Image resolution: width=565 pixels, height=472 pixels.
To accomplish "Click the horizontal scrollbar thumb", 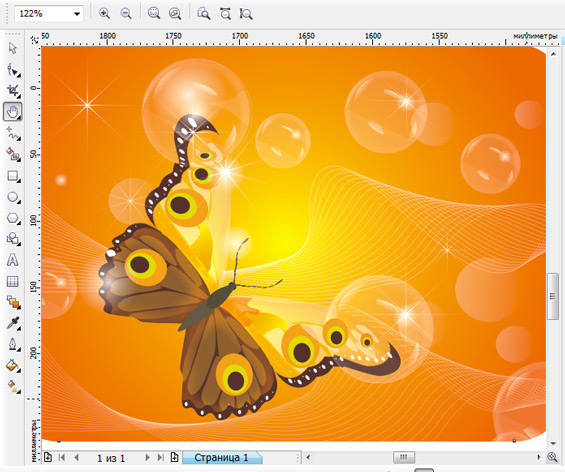I will [x=404, y=457].
